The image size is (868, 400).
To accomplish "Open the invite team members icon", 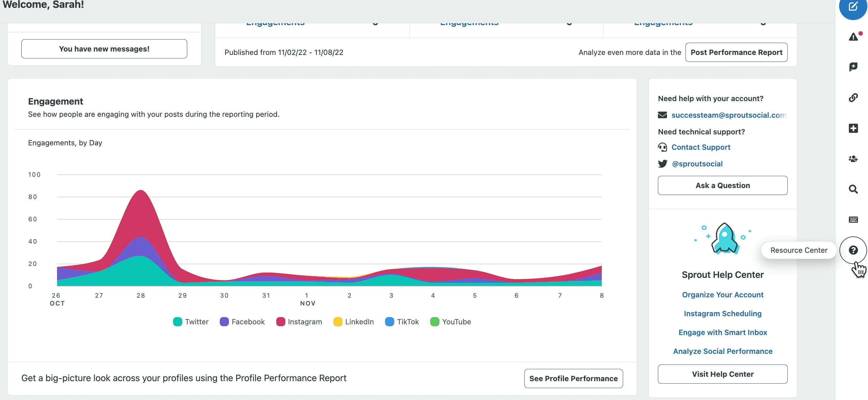I will coord(853,159).
